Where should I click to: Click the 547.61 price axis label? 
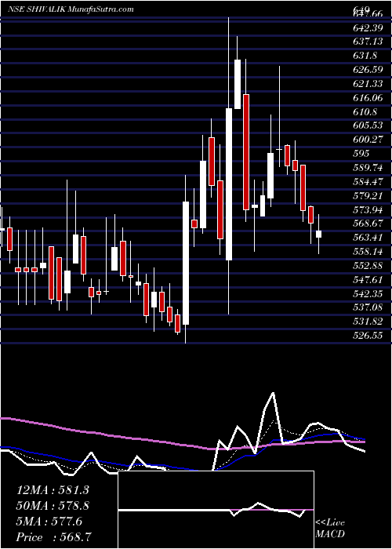click(x=368, y=279)
